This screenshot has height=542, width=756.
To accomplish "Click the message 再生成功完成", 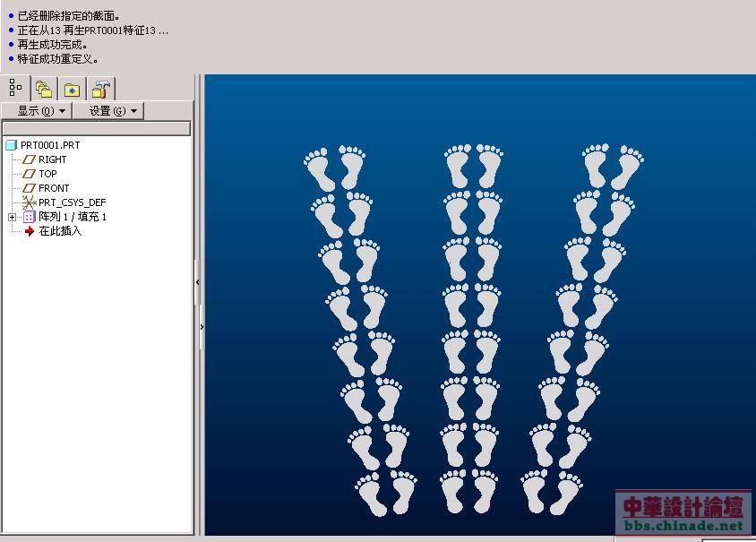I will [52, 45].
